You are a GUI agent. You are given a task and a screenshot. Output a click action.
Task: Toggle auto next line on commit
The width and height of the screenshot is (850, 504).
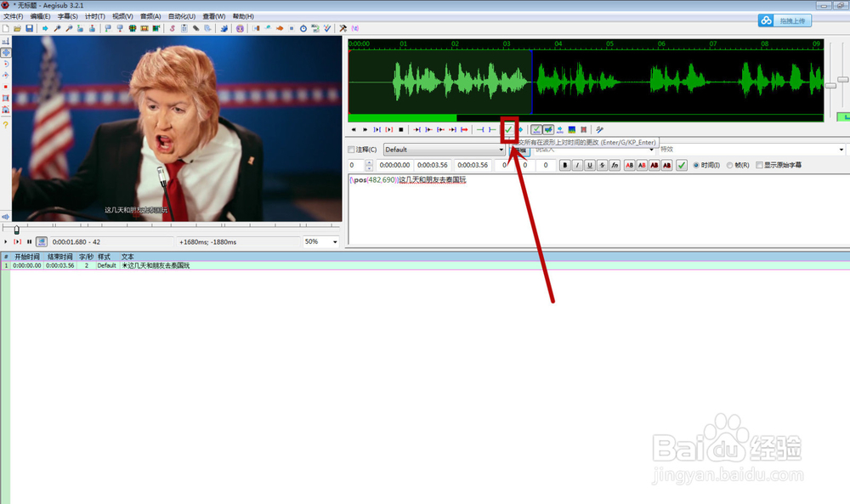(548, 129)
